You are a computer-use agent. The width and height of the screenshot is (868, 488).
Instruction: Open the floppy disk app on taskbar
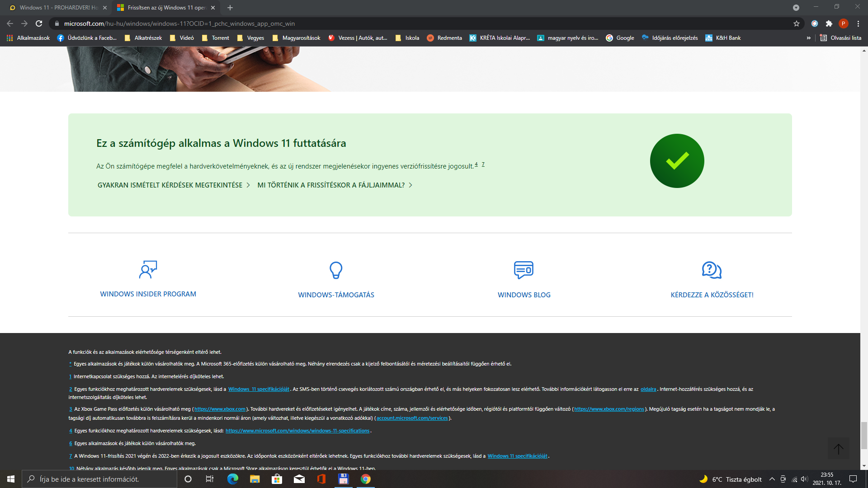click(x=343, y=479)
